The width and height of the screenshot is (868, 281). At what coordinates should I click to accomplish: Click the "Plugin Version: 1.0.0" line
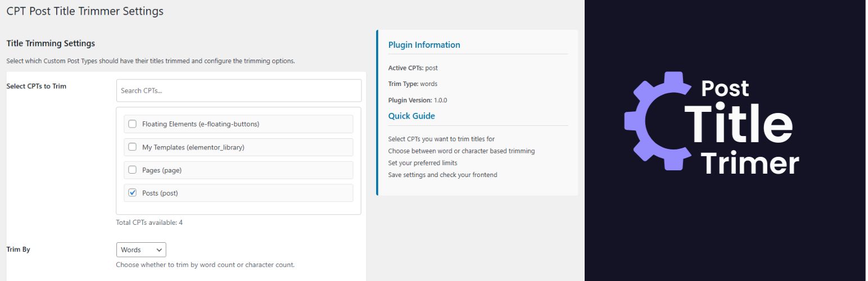coord(417,100)
